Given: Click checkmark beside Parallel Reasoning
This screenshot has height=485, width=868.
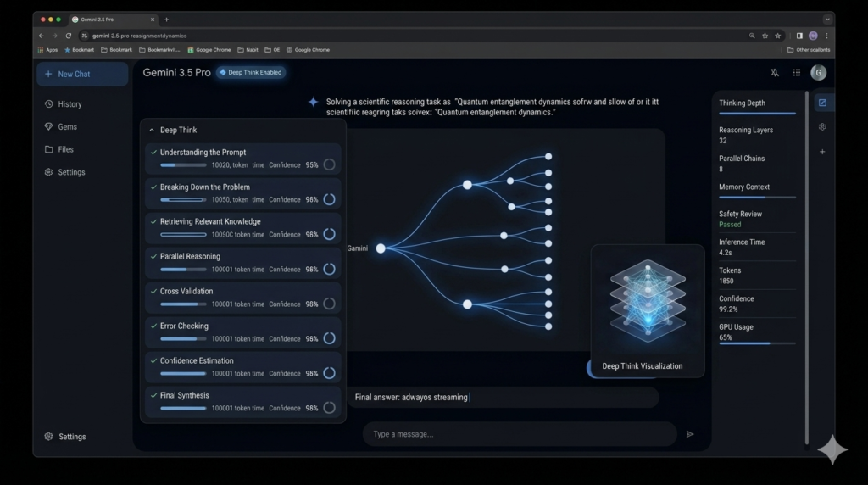Looking at the screenshot, I should click(x=154, y=256).
